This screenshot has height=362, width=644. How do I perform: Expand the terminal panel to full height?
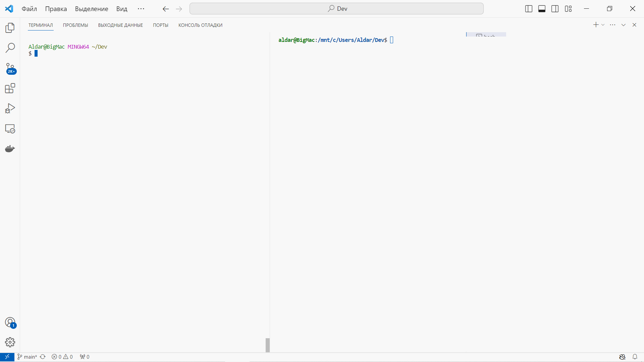click(624, 24)
